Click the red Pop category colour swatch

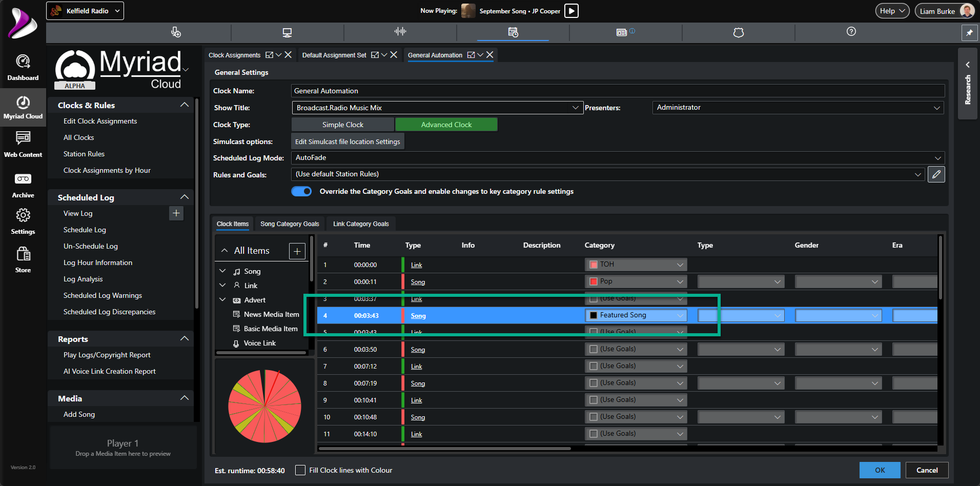pyautogui.click(x=594, y=281)
